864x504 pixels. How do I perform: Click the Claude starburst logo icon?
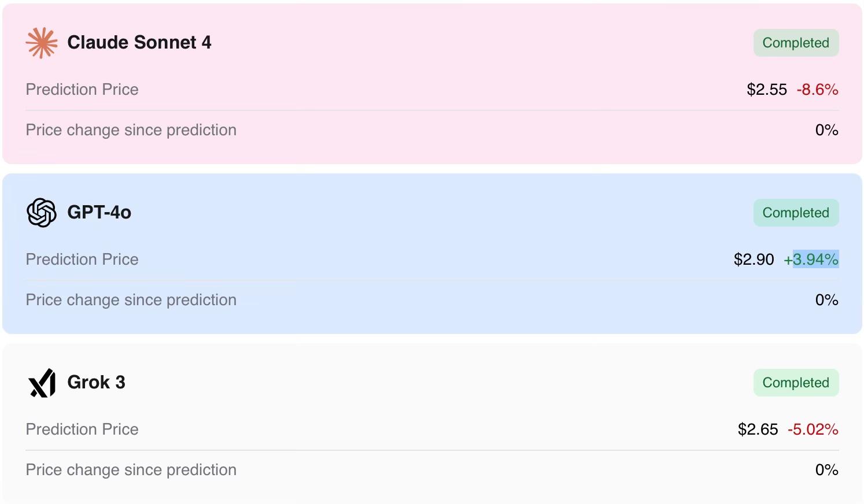pos(42,43)
